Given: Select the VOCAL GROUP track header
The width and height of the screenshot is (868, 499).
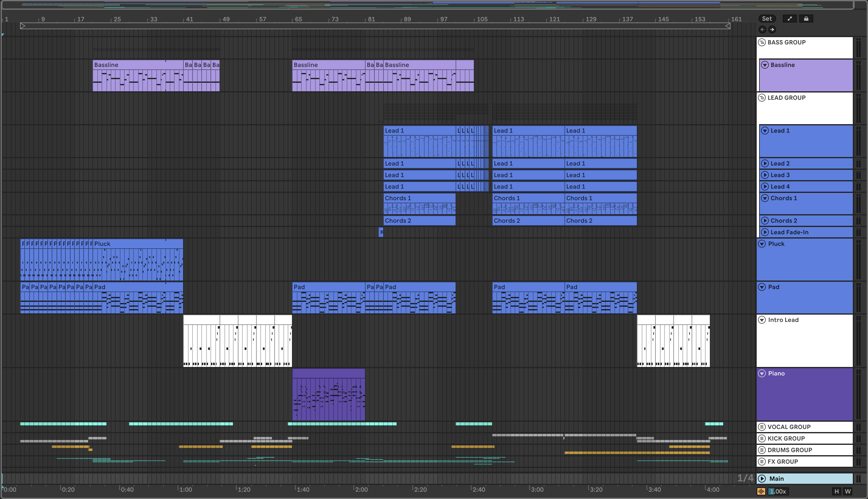Looking at the screenshot, I should (805, 427).
